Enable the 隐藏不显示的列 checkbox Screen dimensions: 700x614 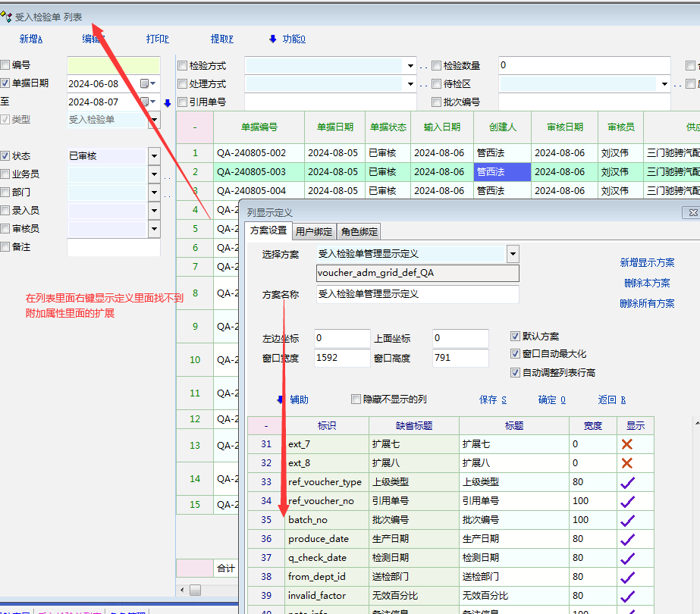click(x=356, y=399)
